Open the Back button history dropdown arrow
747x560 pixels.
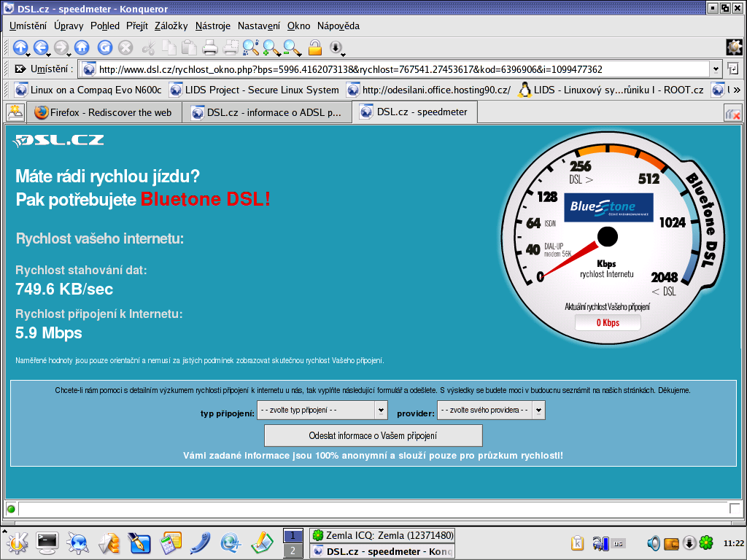click(x=50, y=53)
